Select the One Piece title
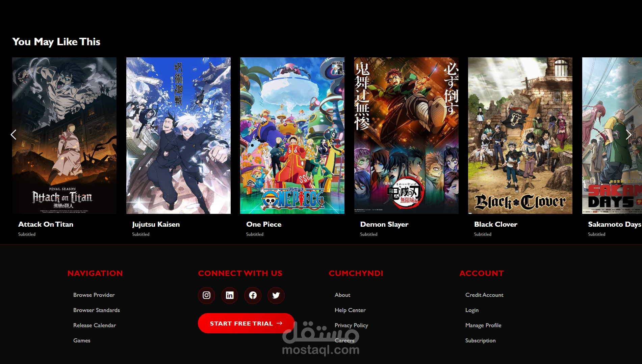This screenshot has width=642, height=364. click(x=264, y=224)
